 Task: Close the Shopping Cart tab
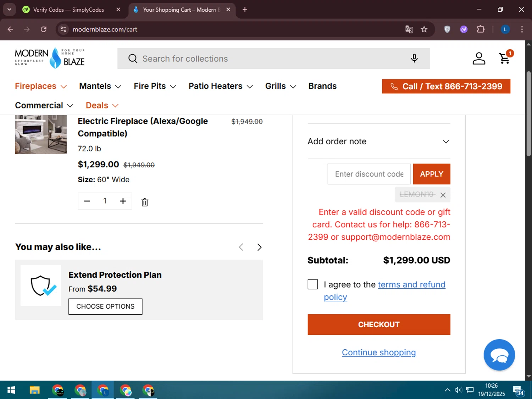pos(228,10)
